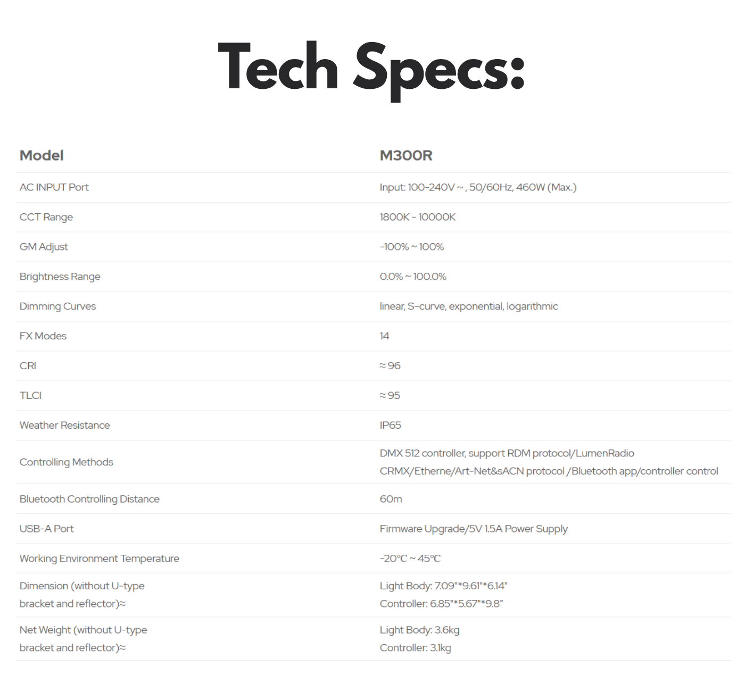
Task: Click the linear, S-curve dimming curves text
Action: coord(468,306)
